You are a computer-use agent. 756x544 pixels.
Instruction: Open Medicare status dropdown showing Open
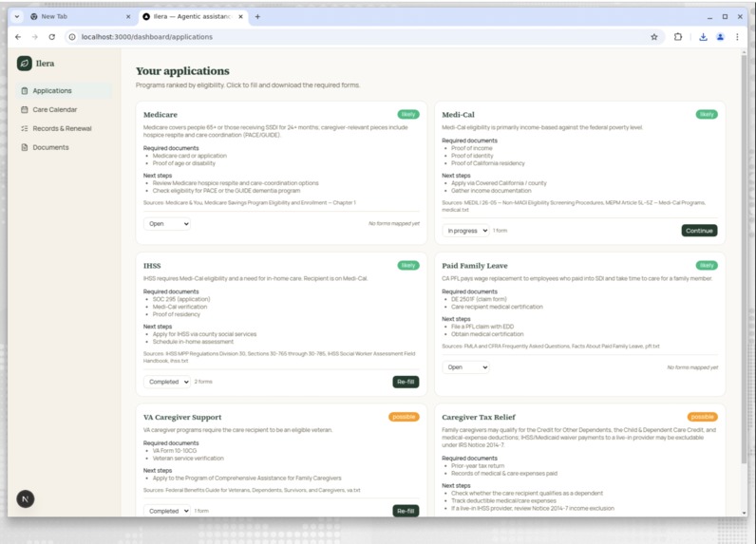pyautogui.click(x=167, y=223)
